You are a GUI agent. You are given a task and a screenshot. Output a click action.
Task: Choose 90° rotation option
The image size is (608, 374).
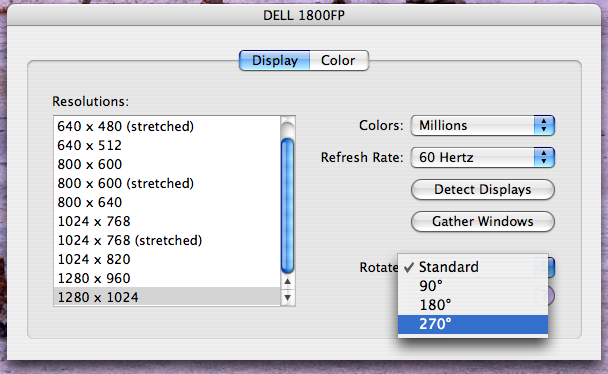click(473, 286)
